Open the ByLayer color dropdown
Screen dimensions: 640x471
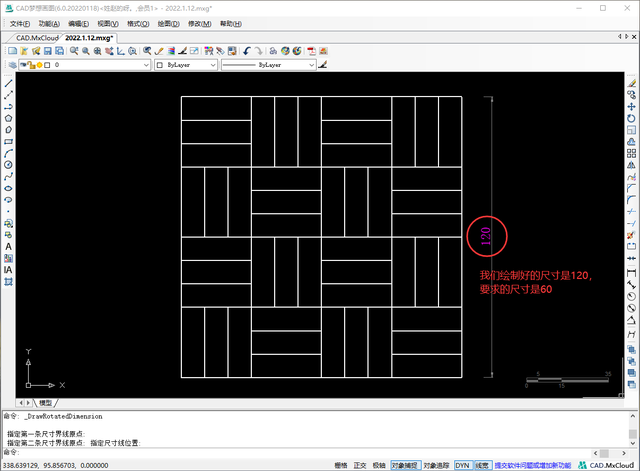pyautogui.click(x=186, y=65)
